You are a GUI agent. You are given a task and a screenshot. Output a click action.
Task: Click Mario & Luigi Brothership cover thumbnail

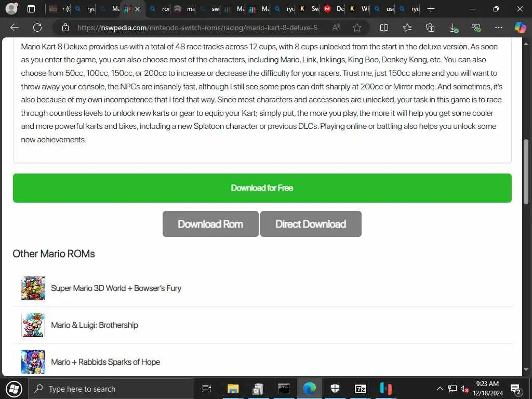pos(33,325)
